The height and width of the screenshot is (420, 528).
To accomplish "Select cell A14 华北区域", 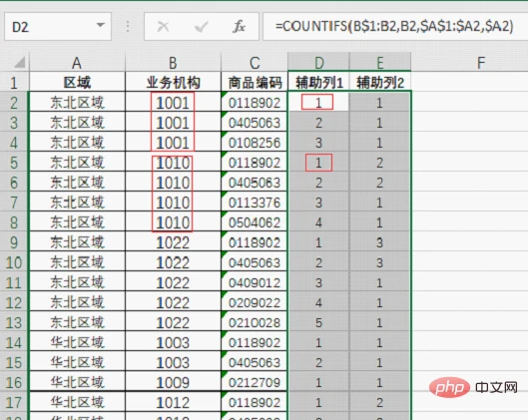I will pos(77,342).
